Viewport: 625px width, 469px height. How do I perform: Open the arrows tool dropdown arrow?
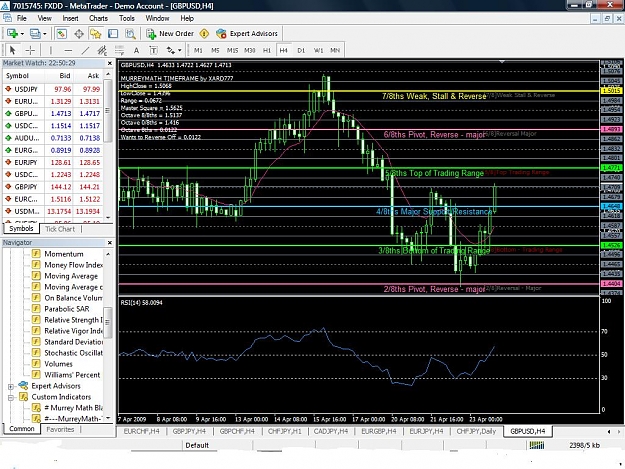pos(180,50)
